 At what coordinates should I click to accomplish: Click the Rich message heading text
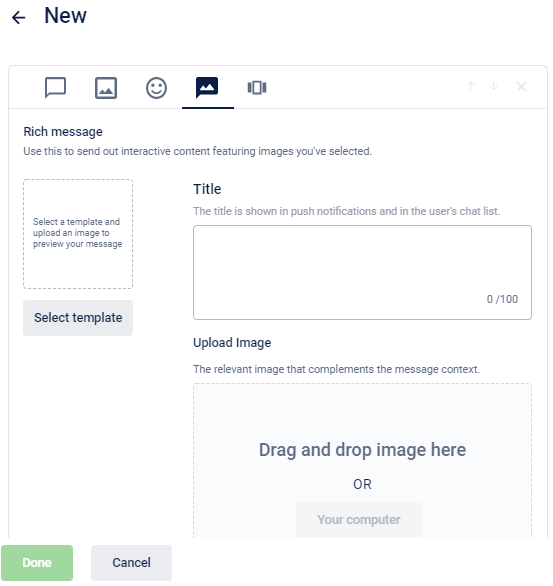tap(63, 132)
